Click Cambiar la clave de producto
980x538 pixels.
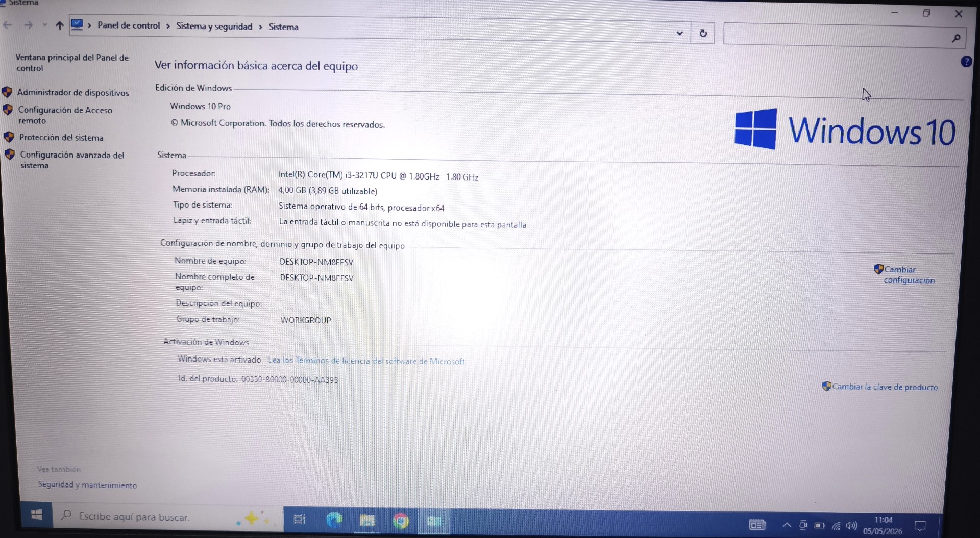point(885,387)
